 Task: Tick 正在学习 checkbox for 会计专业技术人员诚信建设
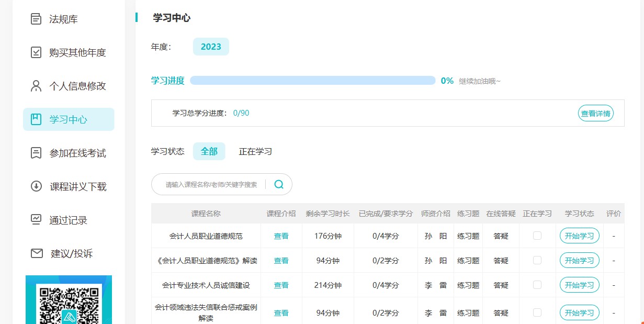tap(537, 285)
